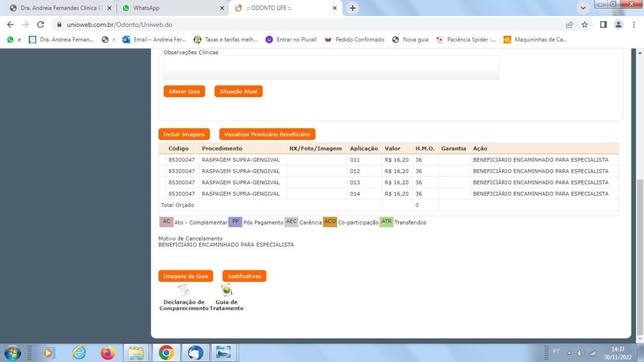
Task: Click inside the Observações Clínicas text area
Action: click(x=331, y=67)
